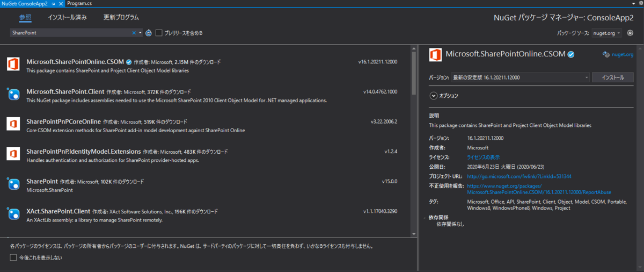Click verified badge beside CSOM in package list

coord(129,62)
